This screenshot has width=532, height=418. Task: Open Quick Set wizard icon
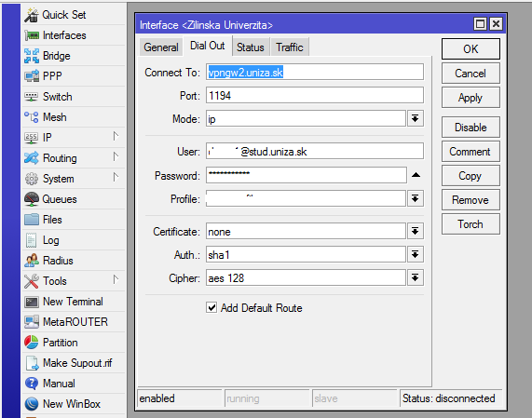click(32, 15)
